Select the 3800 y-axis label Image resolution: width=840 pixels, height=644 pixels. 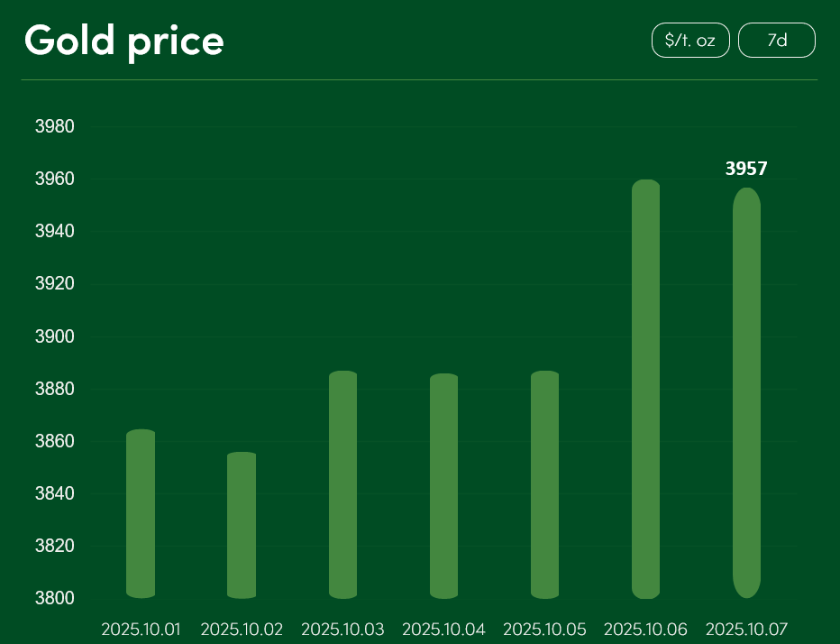54,599
